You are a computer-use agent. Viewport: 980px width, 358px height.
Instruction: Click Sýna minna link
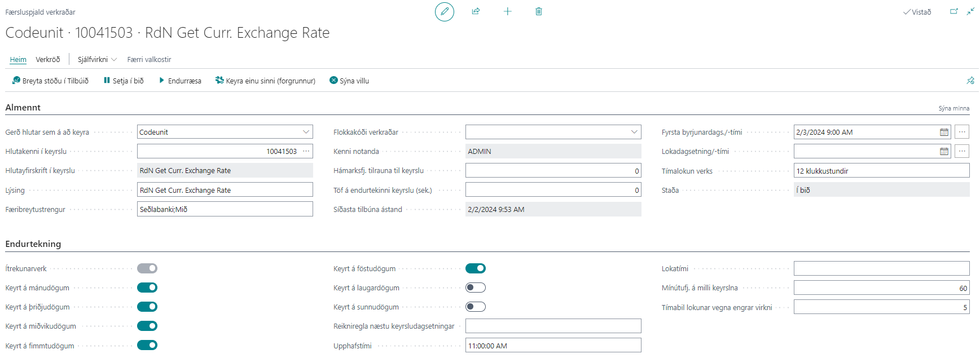tap(953, 108)
